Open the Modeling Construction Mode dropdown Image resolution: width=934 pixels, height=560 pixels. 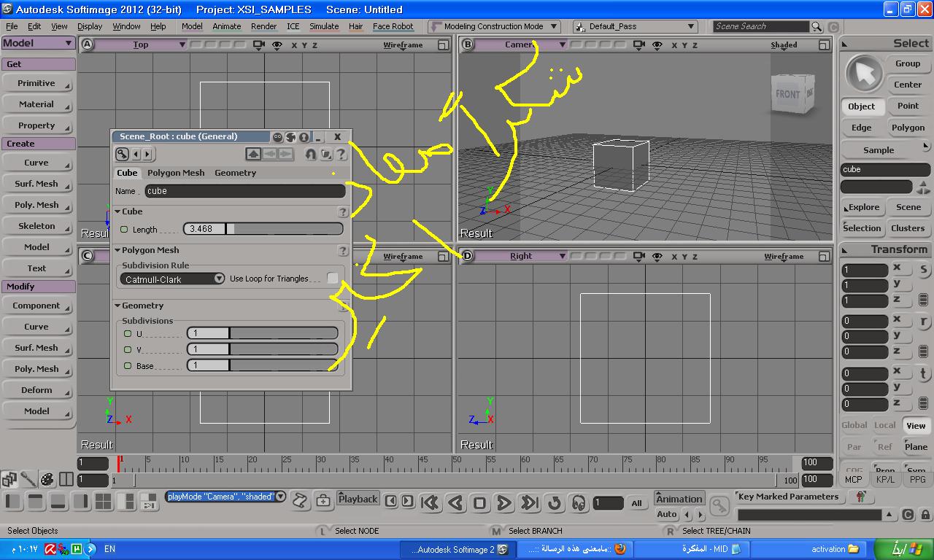click(x=493, y=26)
